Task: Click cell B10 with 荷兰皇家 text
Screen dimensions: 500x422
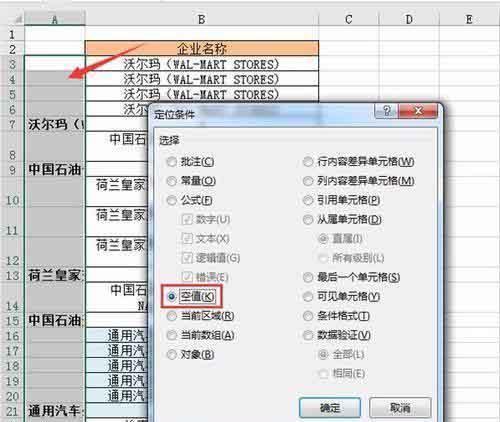Action: pos(117,192)
